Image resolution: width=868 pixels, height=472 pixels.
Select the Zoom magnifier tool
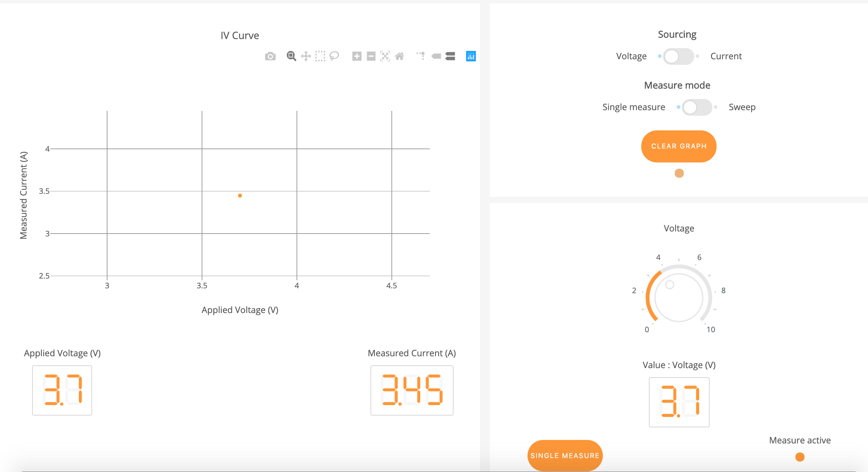pyautogui.click(x=291, y=56)
